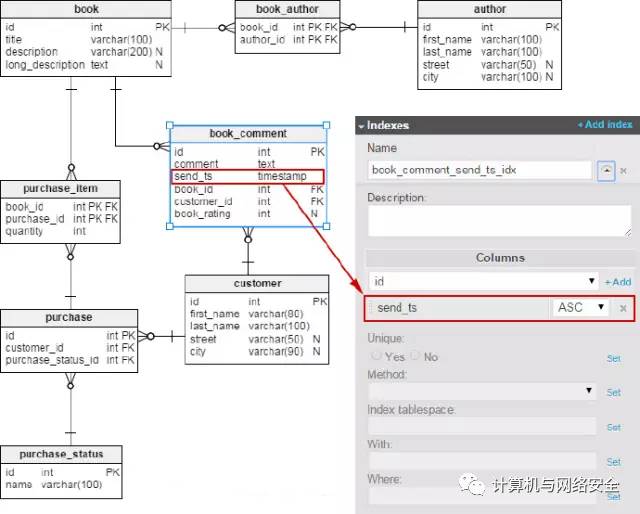The height and width of the screenshot is (514, 640).
Task: Remove send_ts column with X icon
Action: tap(623, 308)
